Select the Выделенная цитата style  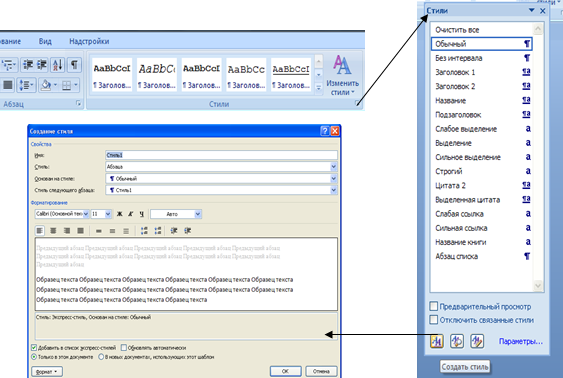point(481,200)
